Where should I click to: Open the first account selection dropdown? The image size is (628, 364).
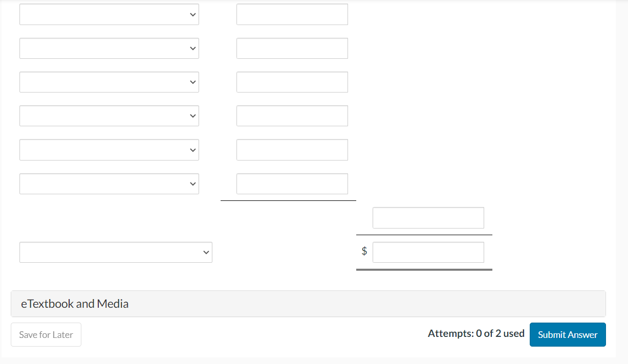(109, 14)
